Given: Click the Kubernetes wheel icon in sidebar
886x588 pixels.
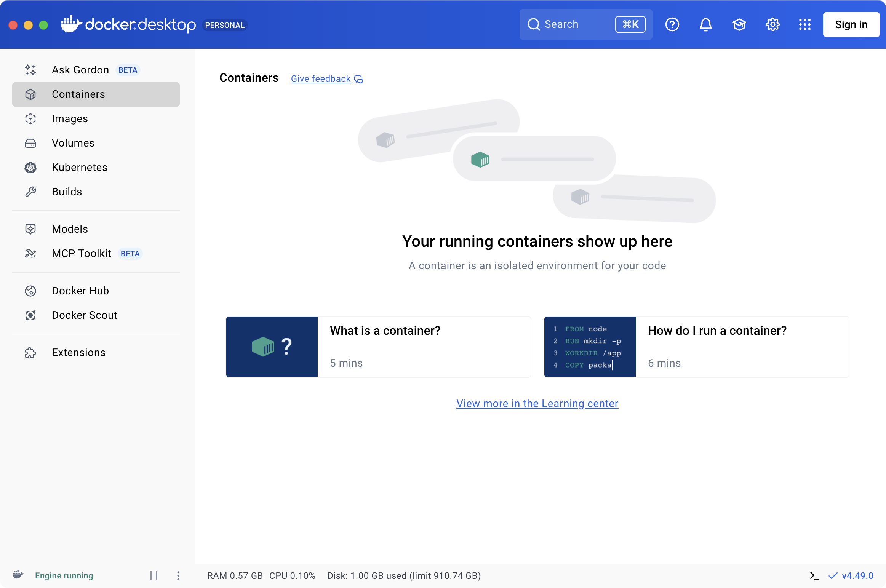Looking at the screenshot, I should coord(30,168).
